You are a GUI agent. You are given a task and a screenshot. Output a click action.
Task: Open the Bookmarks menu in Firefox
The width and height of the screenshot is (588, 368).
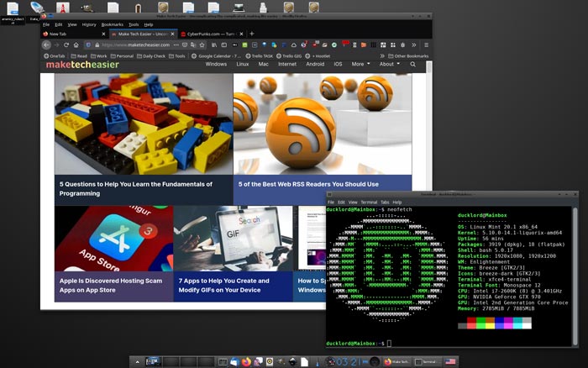112,24
